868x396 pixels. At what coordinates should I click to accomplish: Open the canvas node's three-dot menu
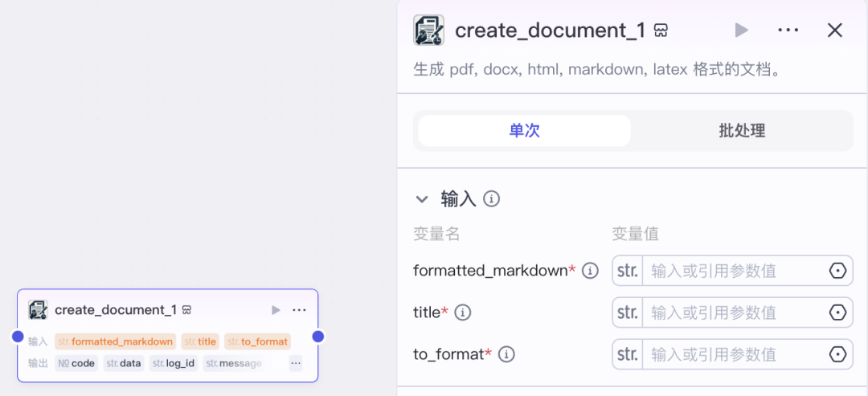click(299, 310)
